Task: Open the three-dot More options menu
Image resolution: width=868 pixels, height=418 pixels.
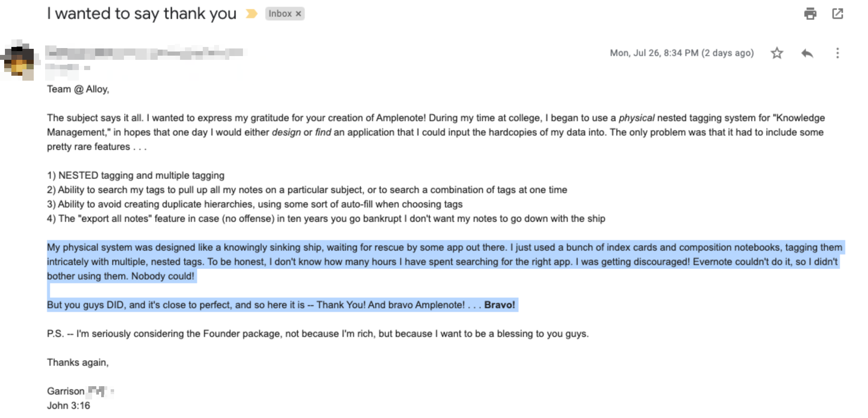Action: point(837,53)
